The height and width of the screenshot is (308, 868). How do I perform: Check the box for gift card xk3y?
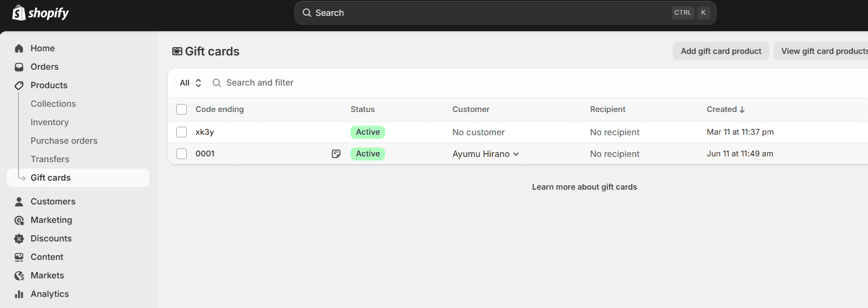[x=182, y=132]
